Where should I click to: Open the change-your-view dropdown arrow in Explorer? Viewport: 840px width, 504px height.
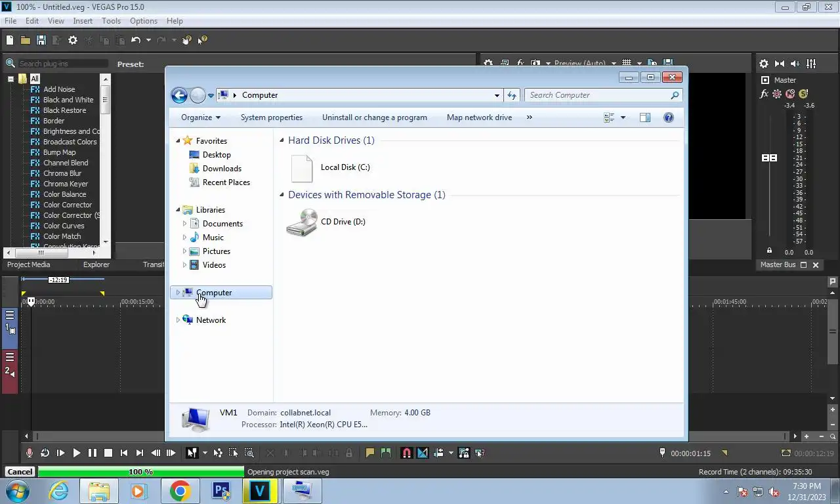[x=623, y=117]
